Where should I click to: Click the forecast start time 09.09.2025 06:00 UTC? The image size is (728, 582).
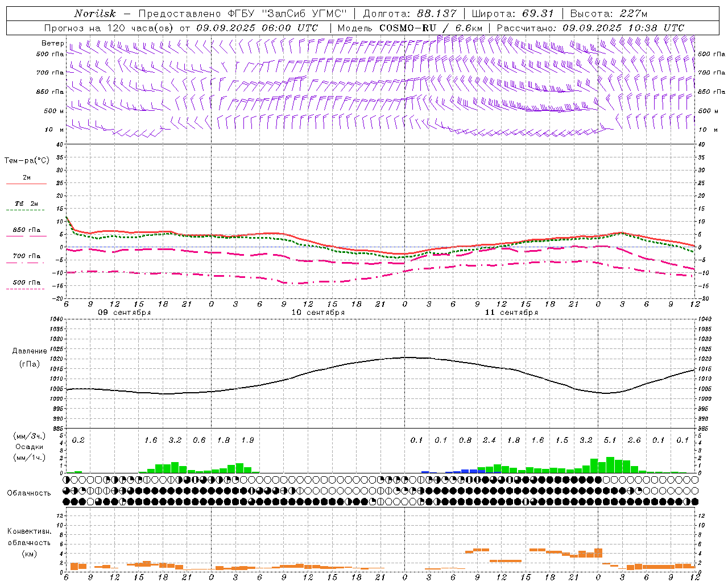[257, 28]
